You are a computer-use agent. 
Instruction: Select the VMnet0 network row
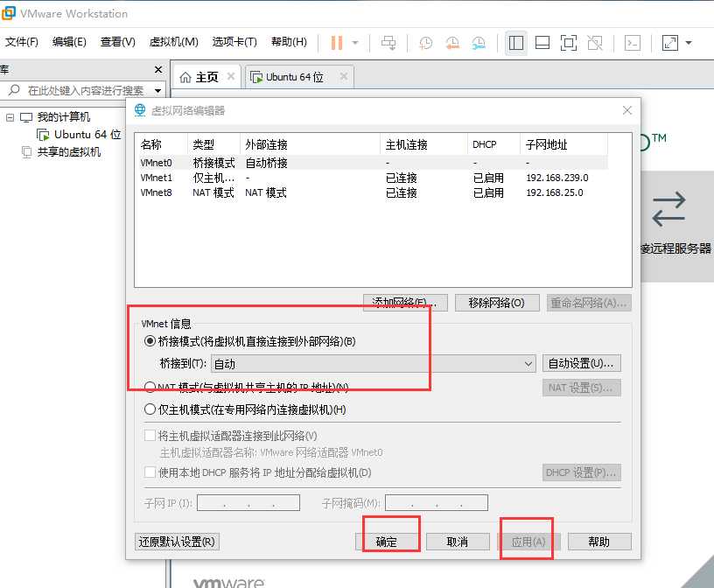[x=374, y=163]
